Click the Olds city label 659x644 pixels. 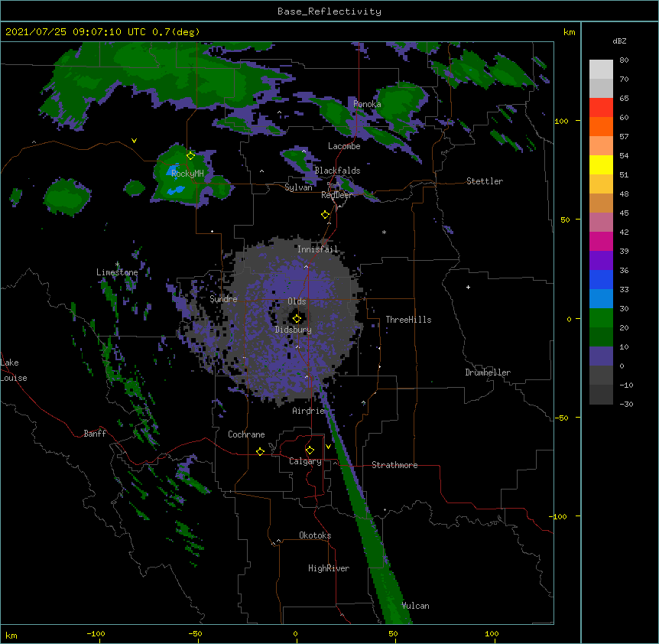point(297,301)
